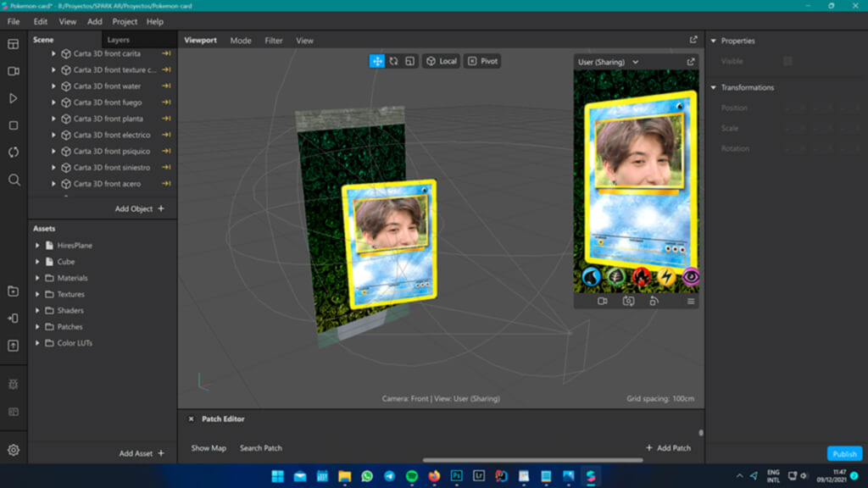Toggle Pivot mode in viewport toolbar
Screen dimensions: 868x488
(x=482, y=60)
